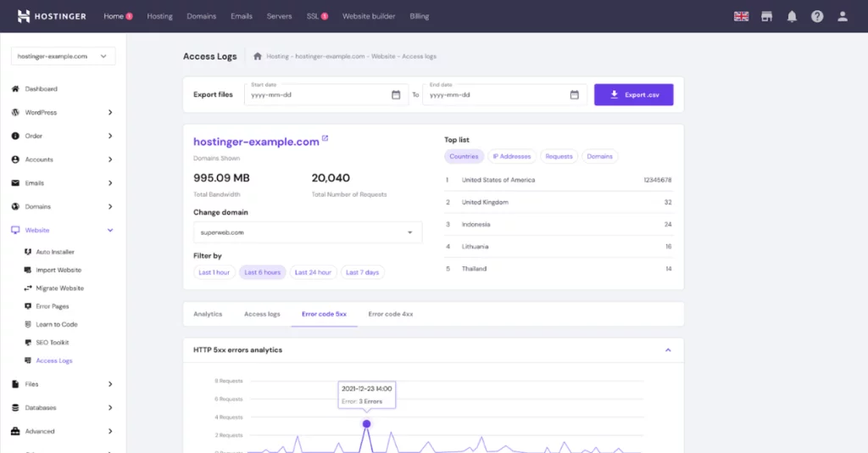Viewport: 868px width, 453px height.
Task: Open the hostinger-example.com domain link
Action: 256,142
